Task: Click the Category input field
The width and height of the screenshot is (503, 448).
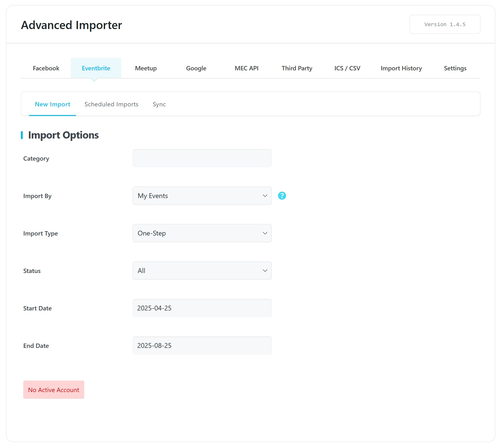Action: point(202,158)
